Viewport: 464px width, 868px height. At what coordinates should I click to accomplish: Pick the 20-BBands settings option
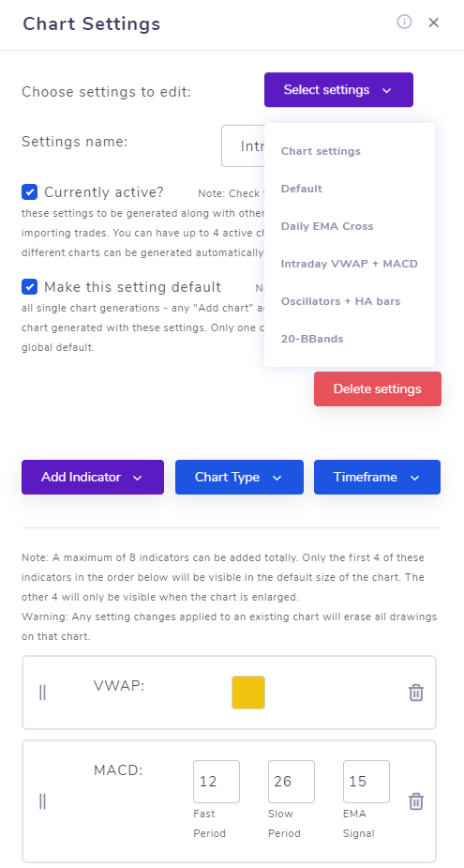pos(312,340)
